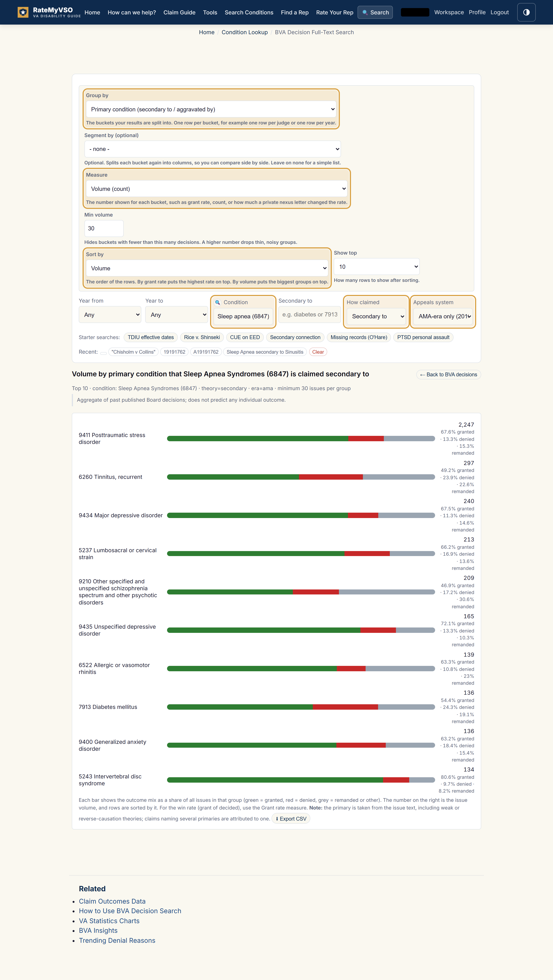Click 9435 Unspecified depressive disorder label

tap(117, 630)
